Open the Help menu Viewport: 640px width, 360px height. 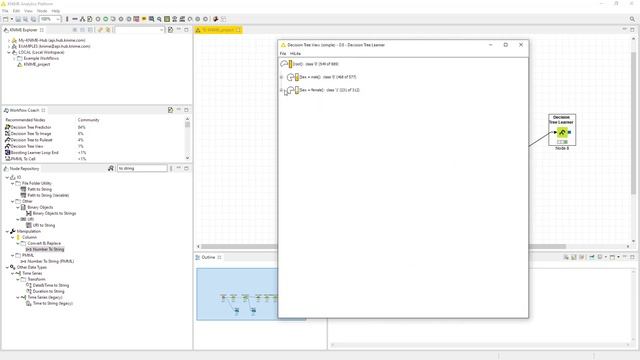[56, 11]
